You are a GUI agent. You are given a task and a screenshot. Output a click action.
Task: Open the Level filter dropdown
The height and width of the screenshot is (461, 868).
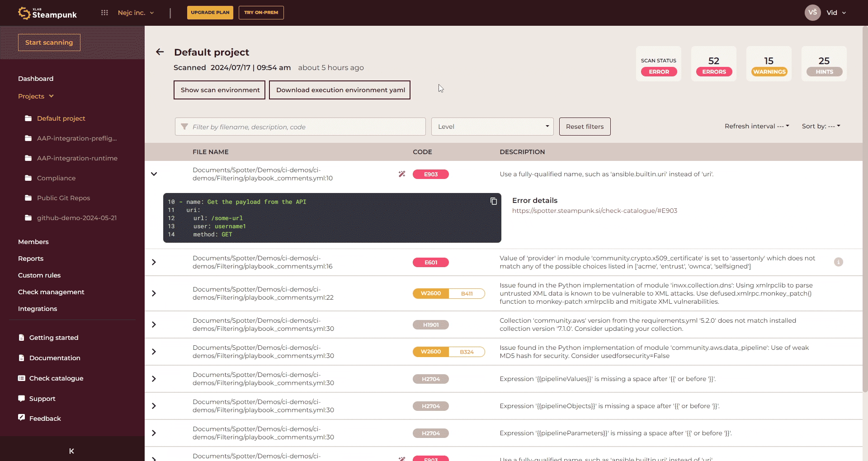tap(492, 127)
